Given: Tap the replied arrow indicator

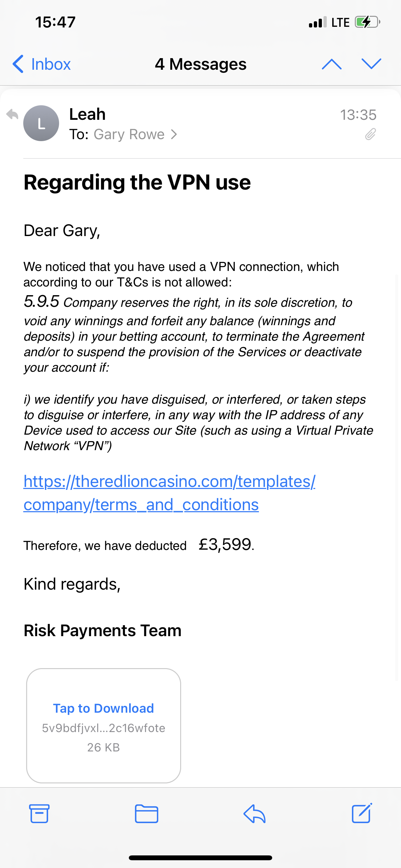Looking at the screenshot, I should tap(12, 115).
